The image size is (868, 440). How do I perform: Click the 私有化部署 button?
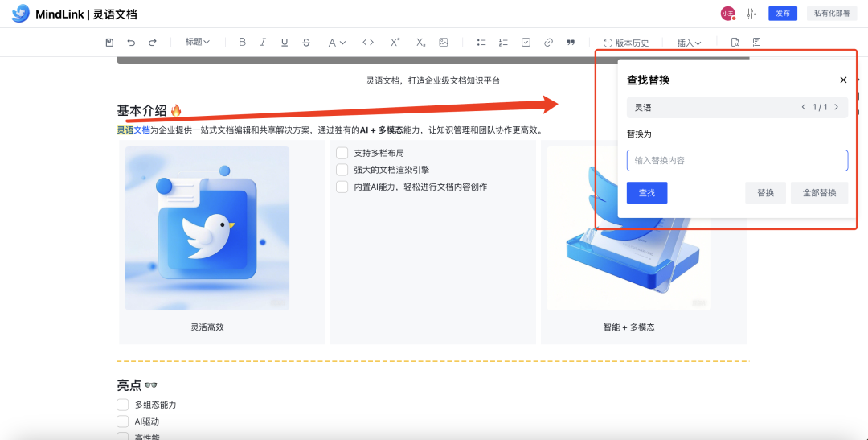point(832,14)
